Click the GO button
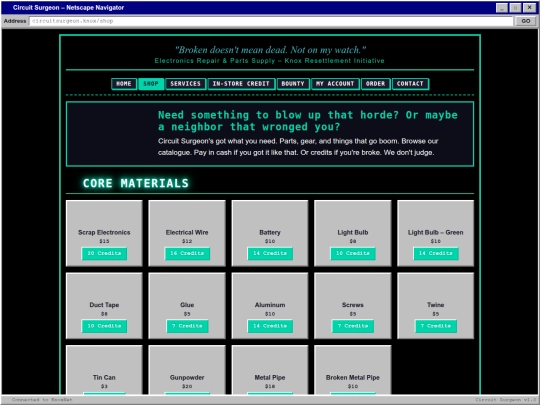The height and width of the screenshot is (405, 540). coord(526,21)
